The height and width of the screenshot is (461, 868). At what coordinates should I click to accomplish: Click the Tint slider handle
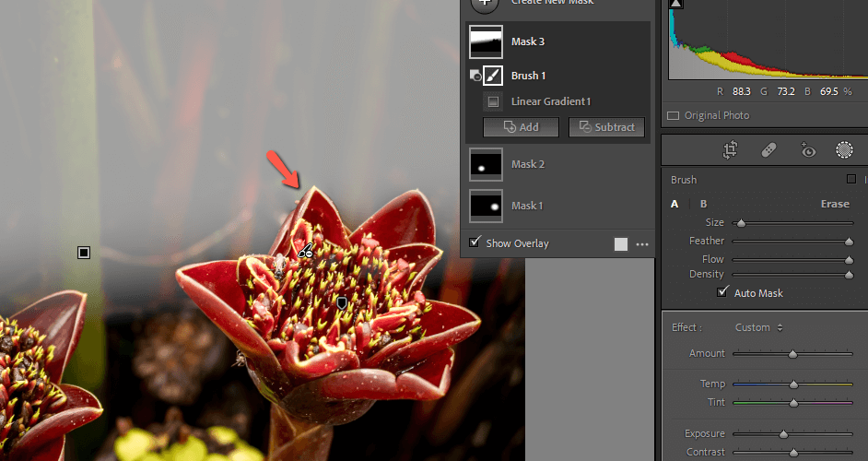793,404
